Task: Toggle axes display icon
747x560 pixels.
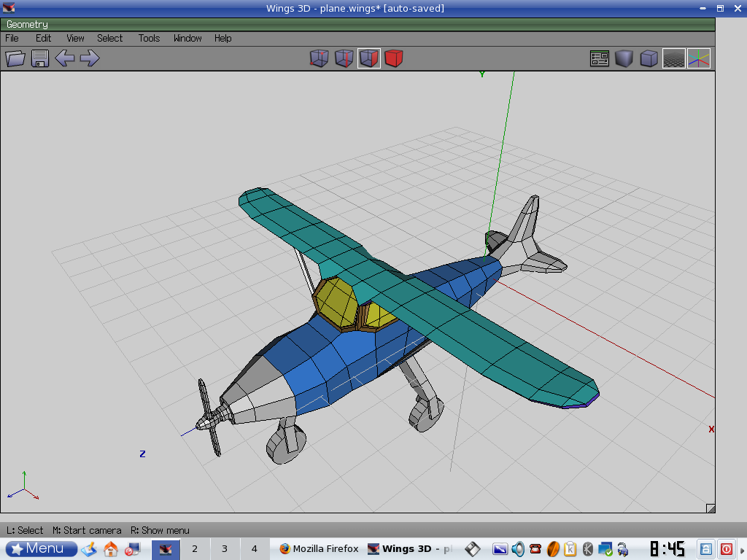Action: [x=698, y=58]
